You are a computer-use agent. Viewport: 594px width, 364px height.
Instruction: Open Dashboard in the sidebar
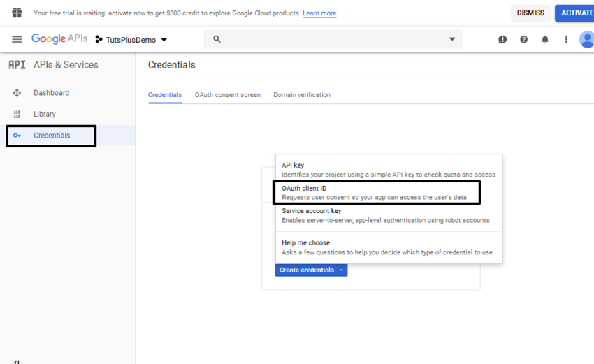point(51,93)
